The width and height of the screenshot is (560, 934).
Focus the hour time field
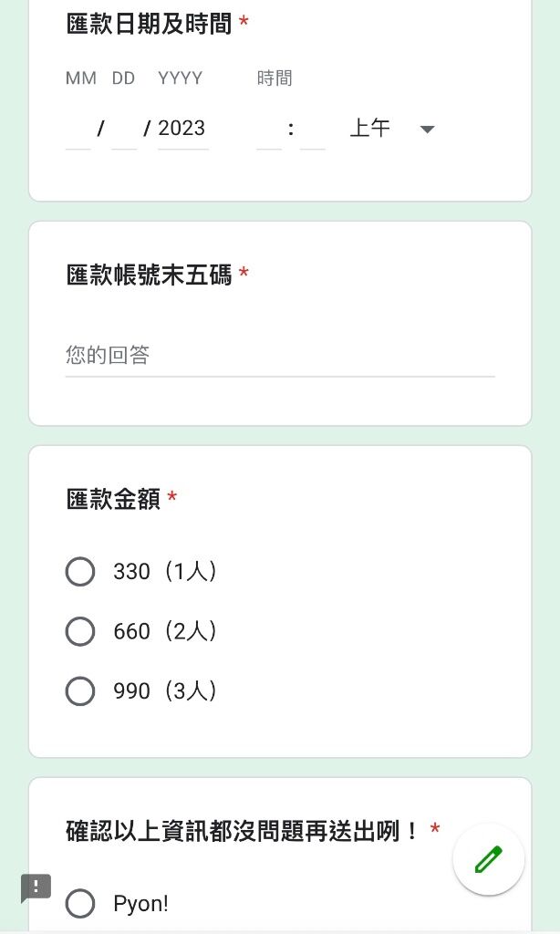point(269,130)
